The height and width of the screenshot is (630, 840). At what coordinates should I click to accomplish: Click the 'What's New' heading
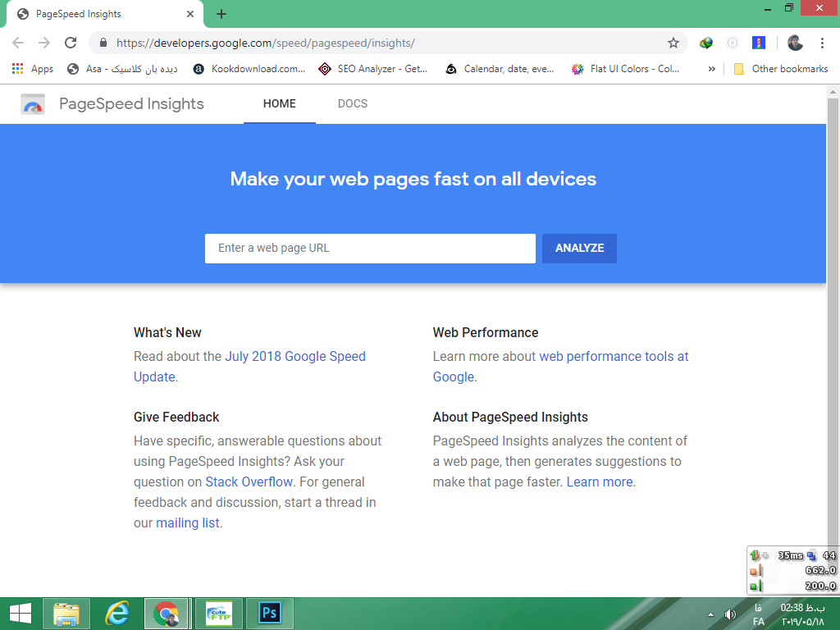point(167,333)
